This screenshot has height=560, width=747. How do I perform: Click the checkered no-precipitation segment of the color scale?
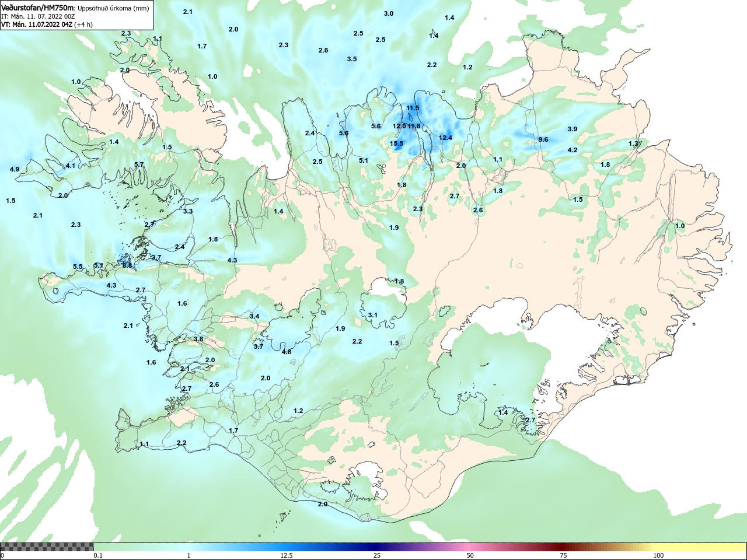click(47, 547)
